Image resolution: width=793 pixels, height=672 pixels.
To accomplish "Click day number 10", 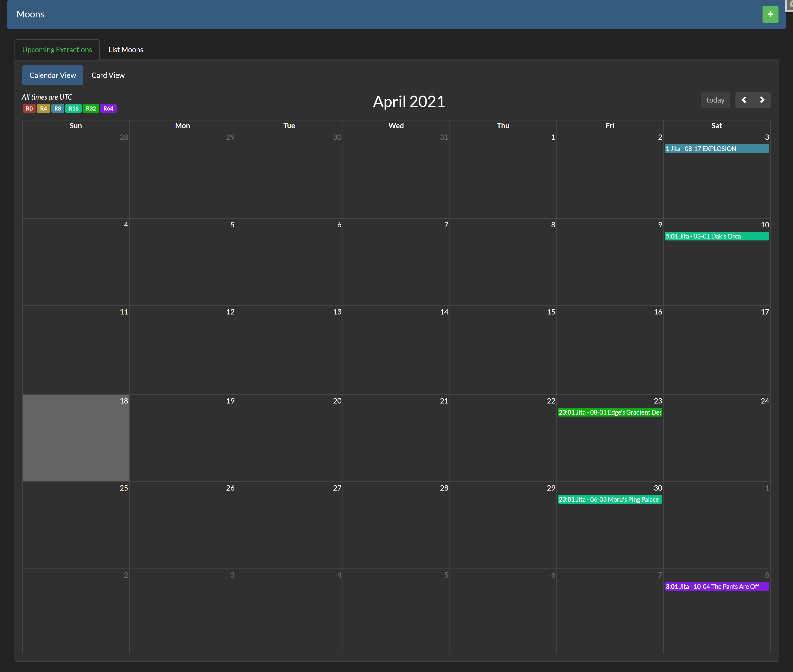I will (x=765, y=225).
